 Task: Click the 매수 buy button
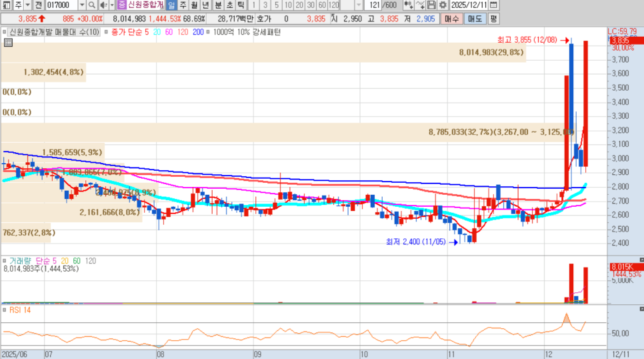[x=452, y=19]
